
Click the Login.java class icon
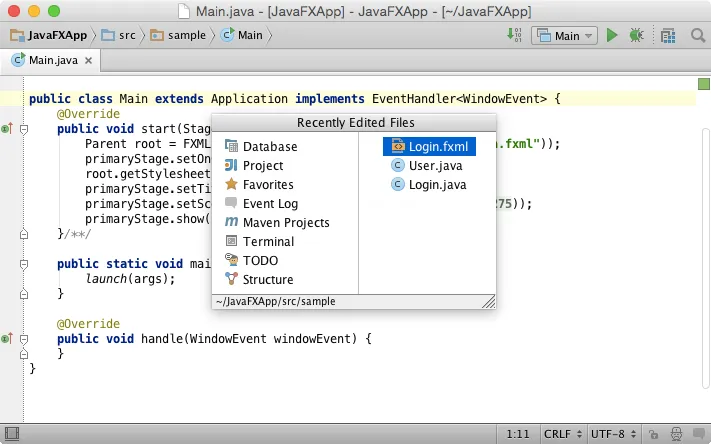tap(398, 185)
